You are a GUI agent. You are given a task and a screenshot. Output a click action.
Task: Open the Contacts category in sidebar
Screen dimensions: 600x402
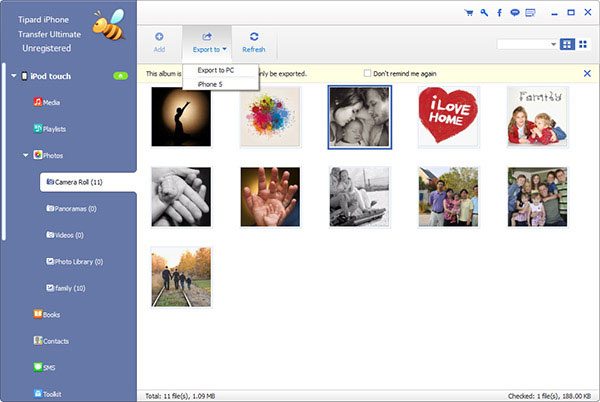[51, 341]
